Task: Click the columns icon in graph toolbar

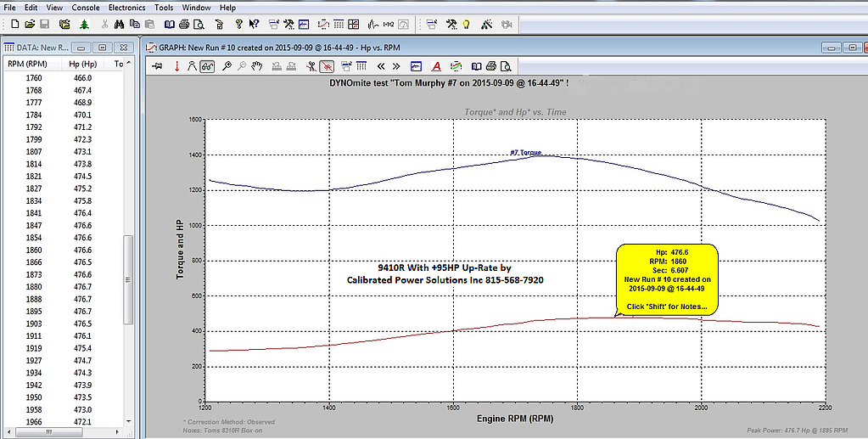Action: point(361,66)
